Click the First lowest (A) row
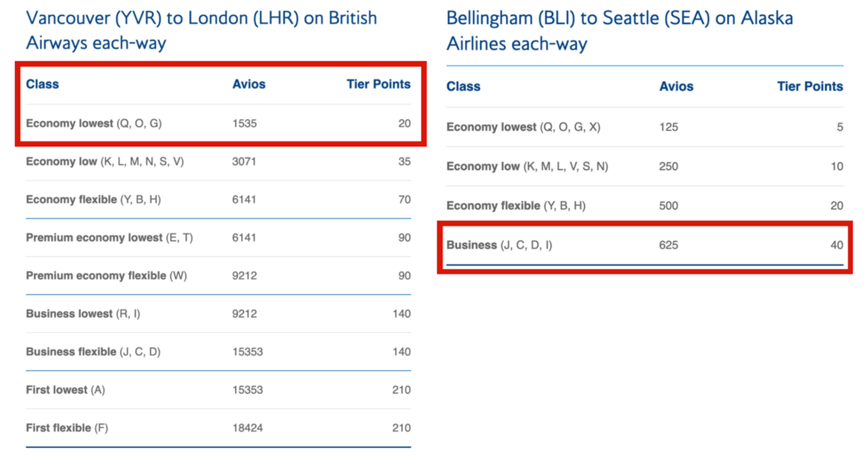Screen dimensions: 868x459 218,390
